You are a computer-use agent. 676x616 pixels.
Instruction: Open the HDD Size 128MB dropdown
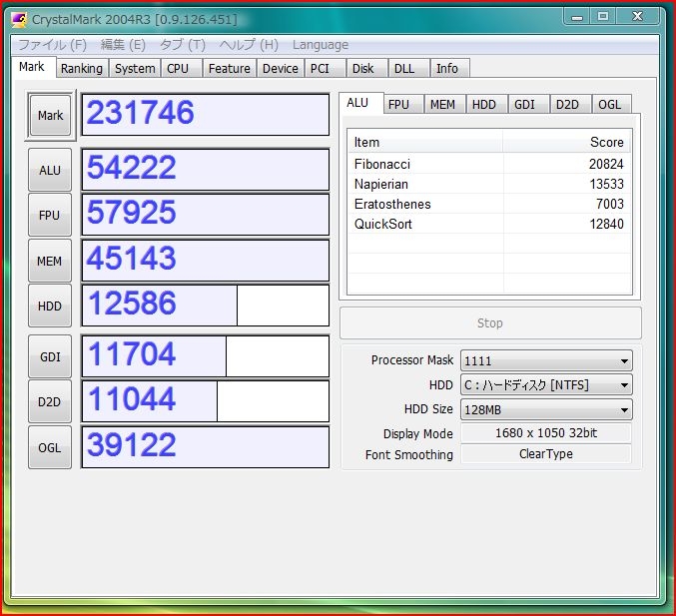[x=546, y=409]
